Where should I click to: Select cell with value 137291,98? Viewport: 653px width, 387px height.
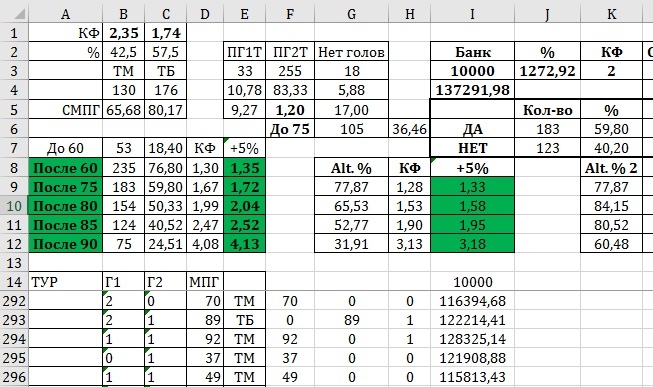point(472,90)
